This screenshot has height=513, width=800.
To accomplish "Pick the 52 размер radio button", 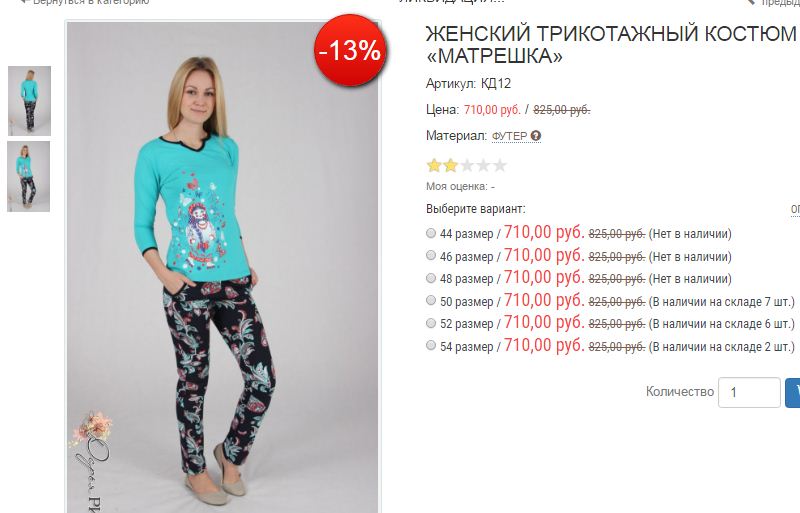I will pyautogui.click(x=431, y=323).
